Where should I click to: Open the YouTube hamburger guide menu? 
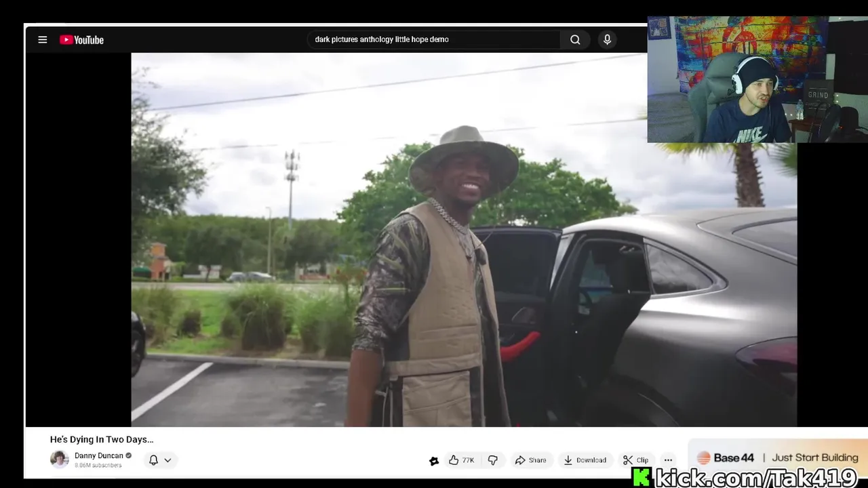[43, 40]
